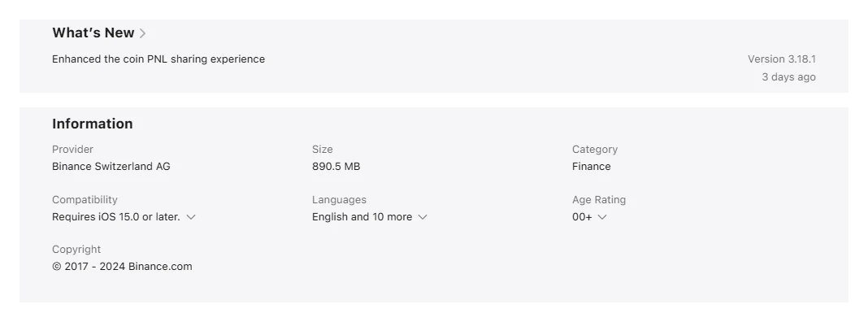868x322 pixels.
Task: Click English and 10 more text
Action: [x=362, y=216]
